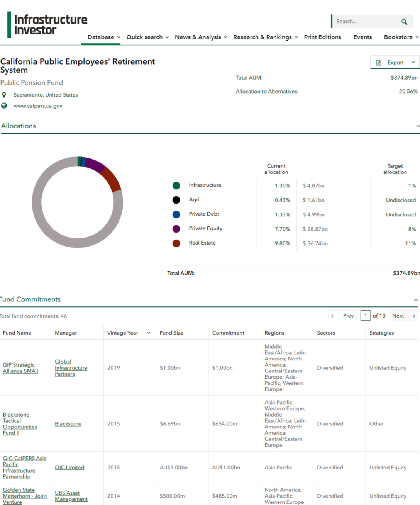This screenshot has height=505, width=420.
Task: Select the Events menu item
Action: tap(362, 37)
